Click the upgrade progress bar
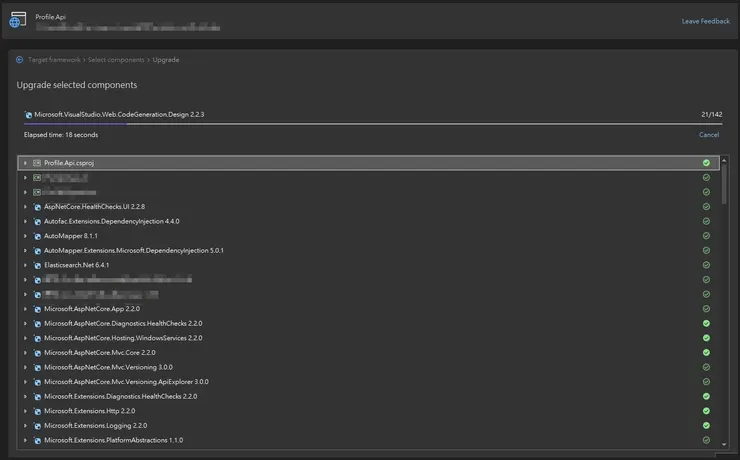This screenshot has width=740, height=460. 370,124
